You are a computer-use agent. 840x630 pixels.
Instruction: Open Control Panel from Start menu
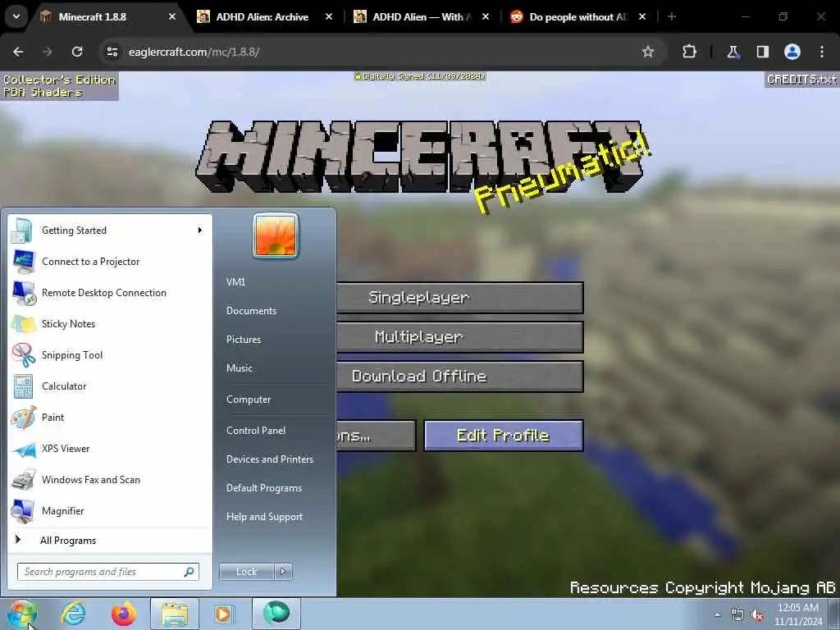pos(256,431)
